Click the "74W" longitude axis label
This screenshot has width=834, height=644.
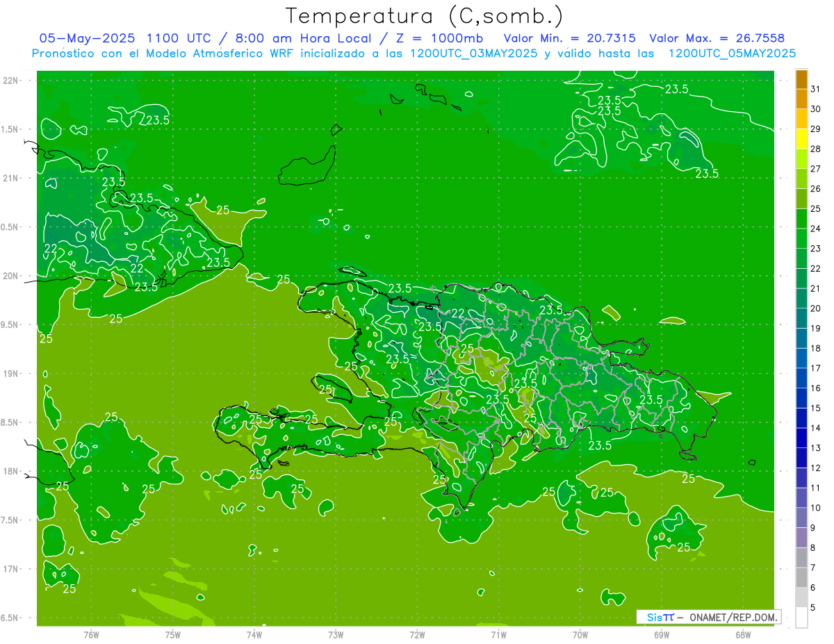[x=254, y=635]
